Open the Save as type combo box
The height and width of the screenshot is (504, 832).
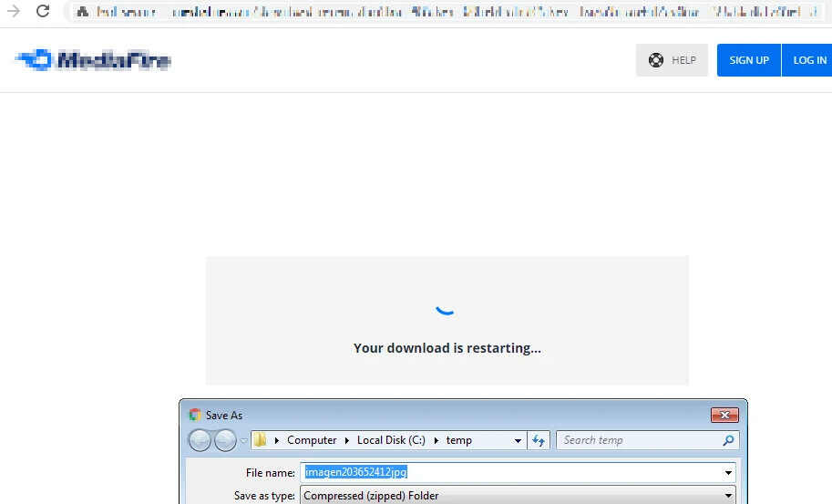[x=518, y=496]
